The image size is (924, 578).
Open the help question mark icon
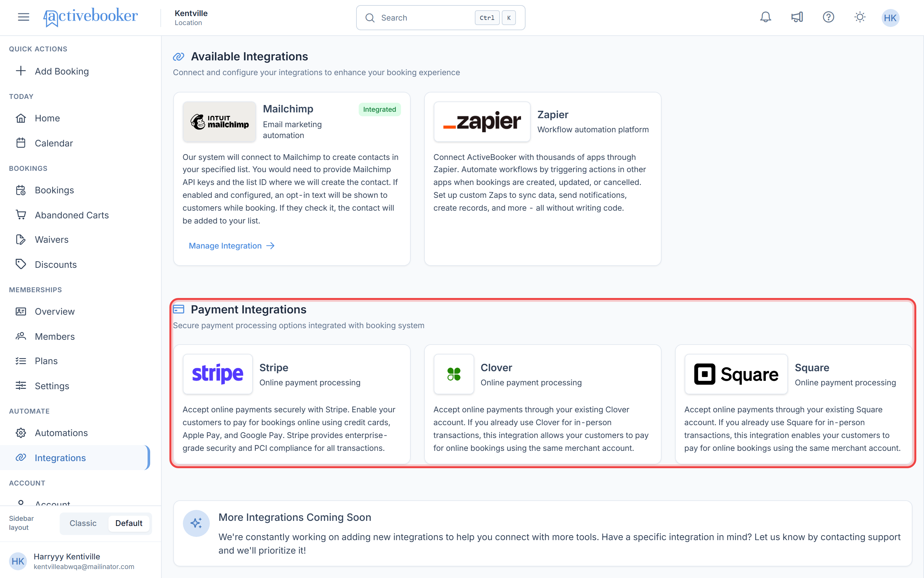click(828, 17)
